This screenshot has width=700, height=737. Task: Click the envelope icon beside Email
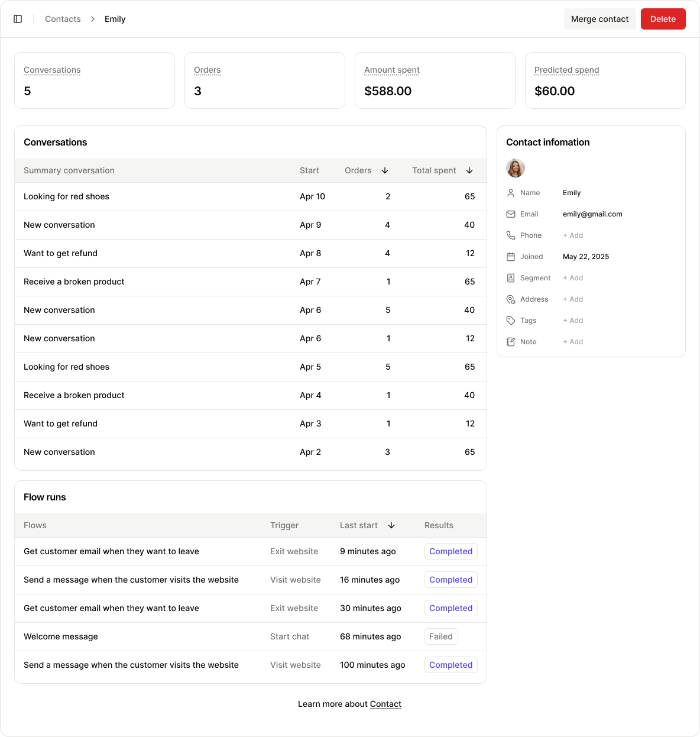(511, 214)
